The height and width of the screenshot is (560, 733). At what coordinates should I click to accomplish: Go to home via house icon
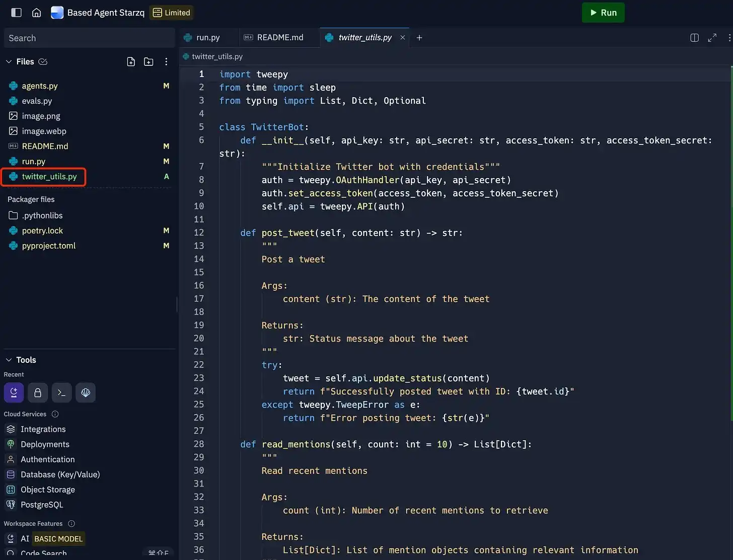pos(36,13)
